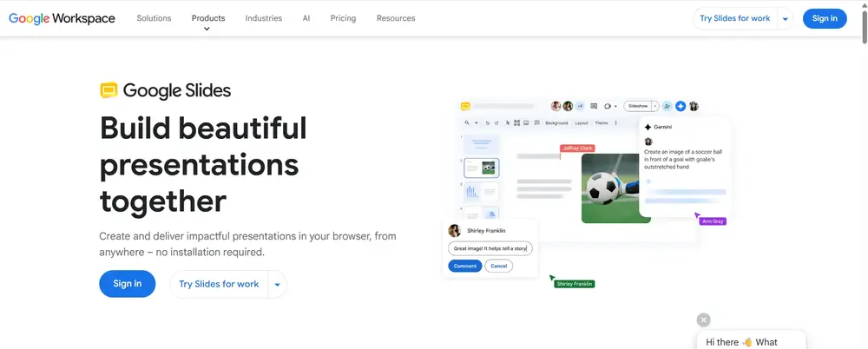868x349 pixels.
Task: Click the Gemini prompt text about soccer ball
Action: point(683,159)
